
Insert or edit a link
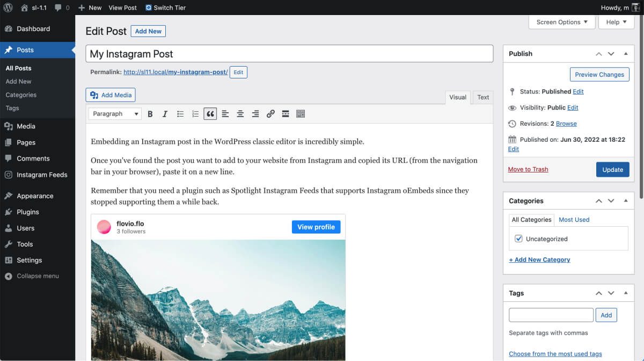(x=270, y=114)
